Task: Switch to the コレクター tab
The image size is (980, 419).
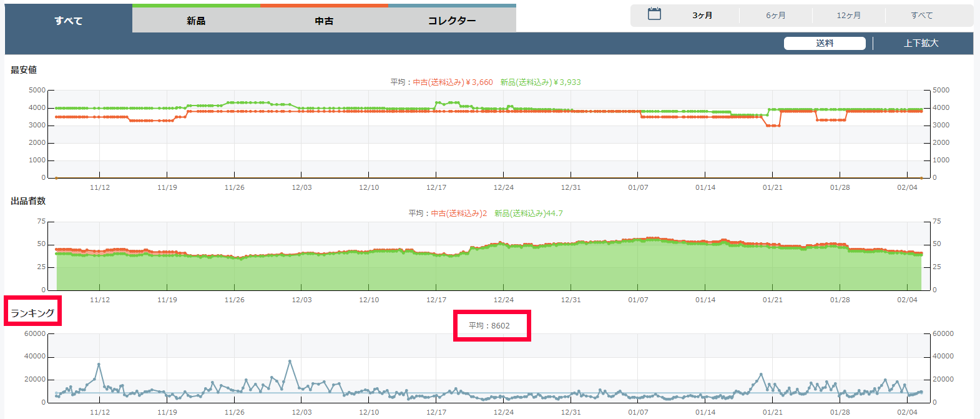Action: point(452,21)
